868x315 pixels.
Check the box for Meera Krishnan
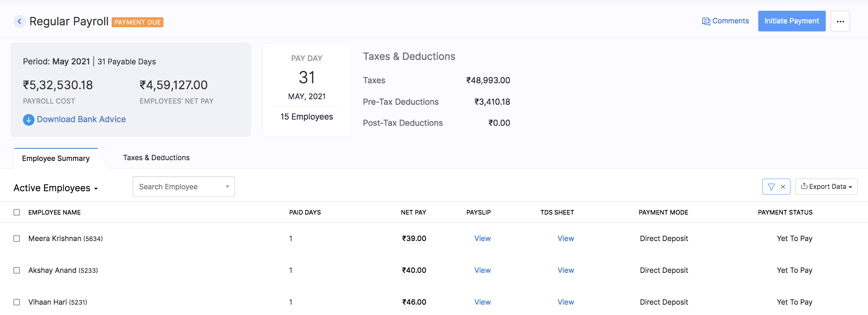pyautogui.click(x=17, y=239)
